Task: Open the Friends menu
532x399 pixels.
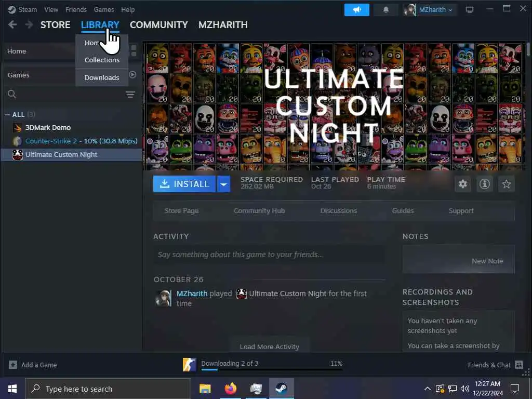Action: 76,9
